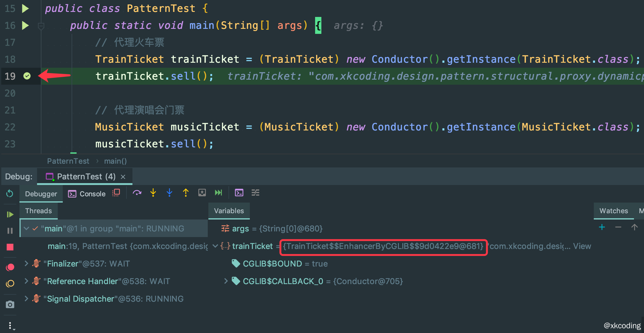Toggle the breakpoint on line 19
The width and height of the screenshot is (644, 333).
(x=27, y=76)
